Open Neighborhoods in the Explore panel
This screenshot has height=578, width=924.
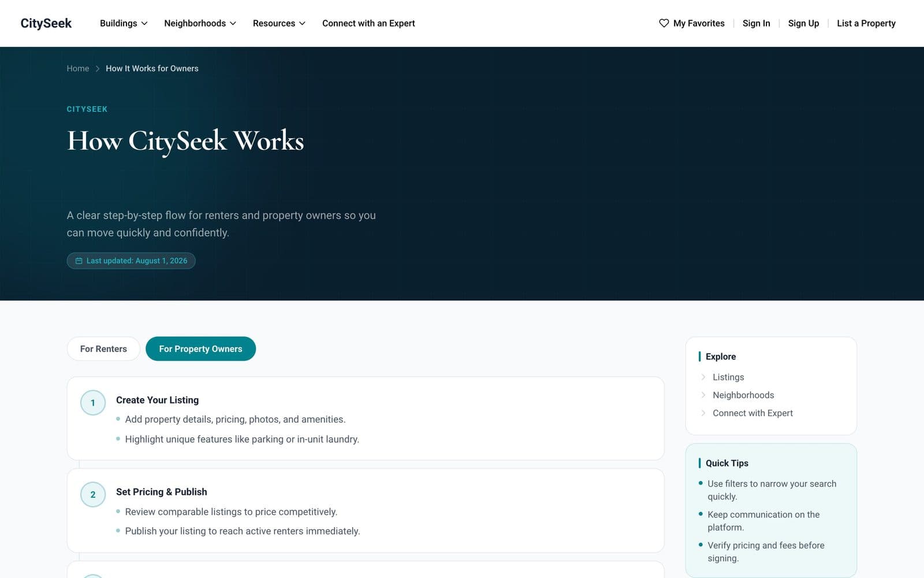click(743, 395)
